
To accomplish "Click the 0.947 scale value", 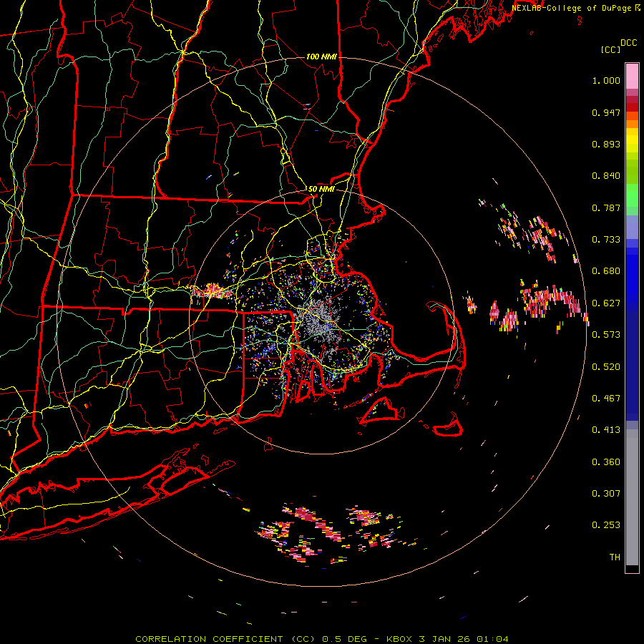I will pos(606,112).
